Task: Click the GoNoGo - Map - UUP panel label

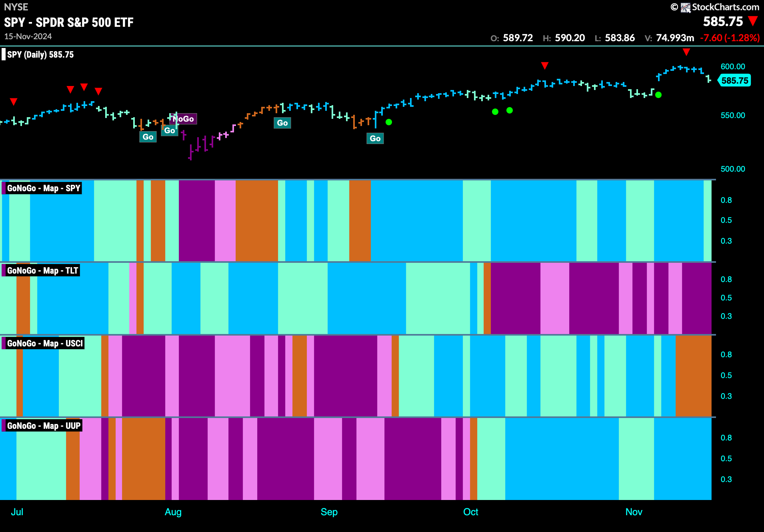Action: 44,426
